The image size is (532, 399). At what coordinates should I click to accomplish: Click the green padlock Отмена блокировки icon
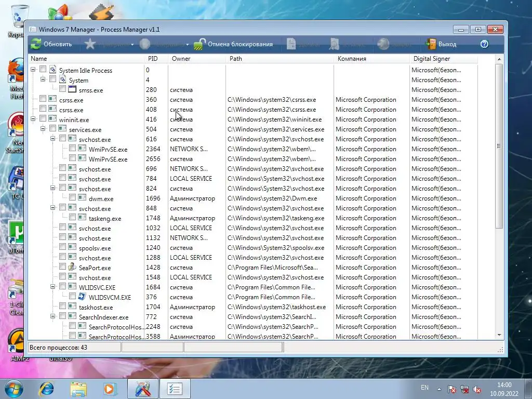click(x=200, y=44)
